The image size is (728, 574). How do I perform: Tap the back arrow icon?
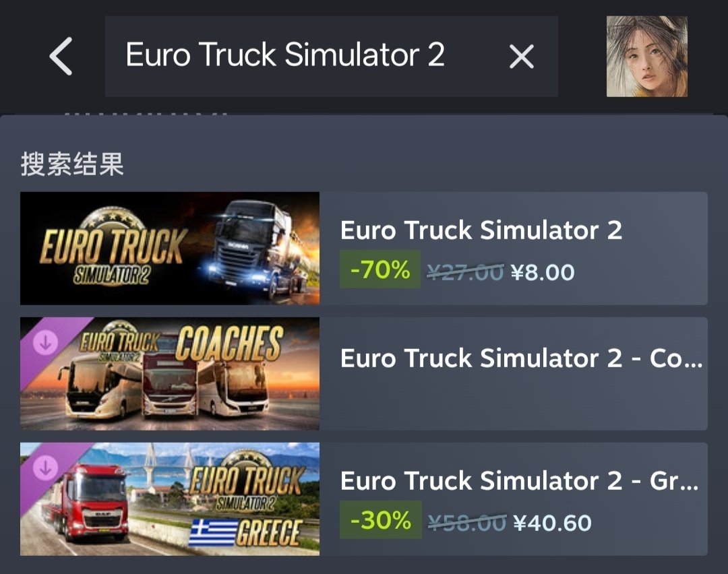click(x=61, y=56)
